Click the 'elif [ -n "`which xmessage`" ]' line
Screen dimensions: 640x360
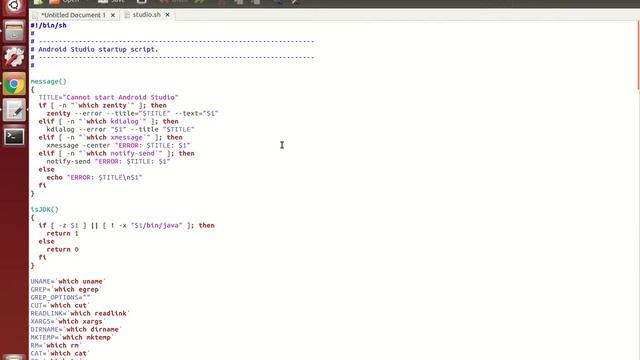click(x=110, y=137)
